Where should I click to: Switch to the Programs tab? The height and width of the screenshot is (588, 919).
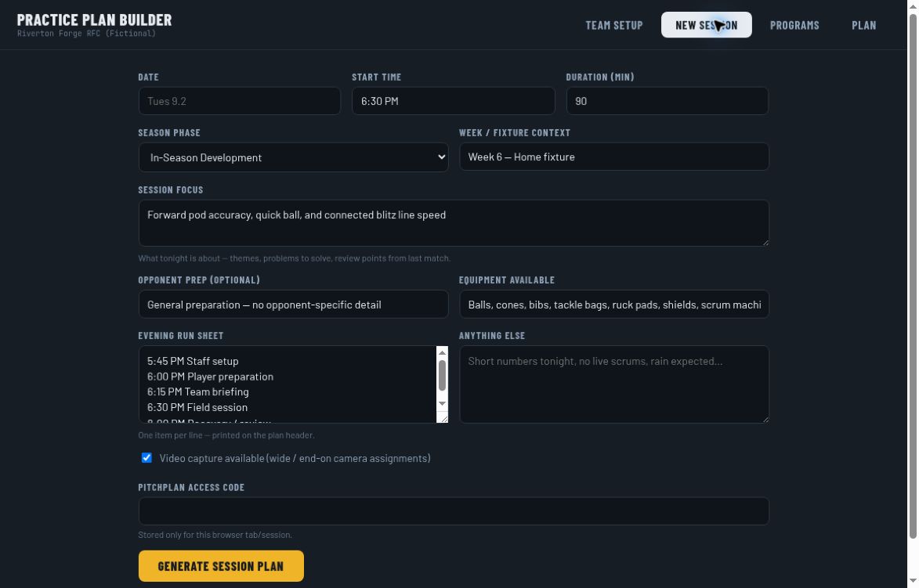[794, 25]
